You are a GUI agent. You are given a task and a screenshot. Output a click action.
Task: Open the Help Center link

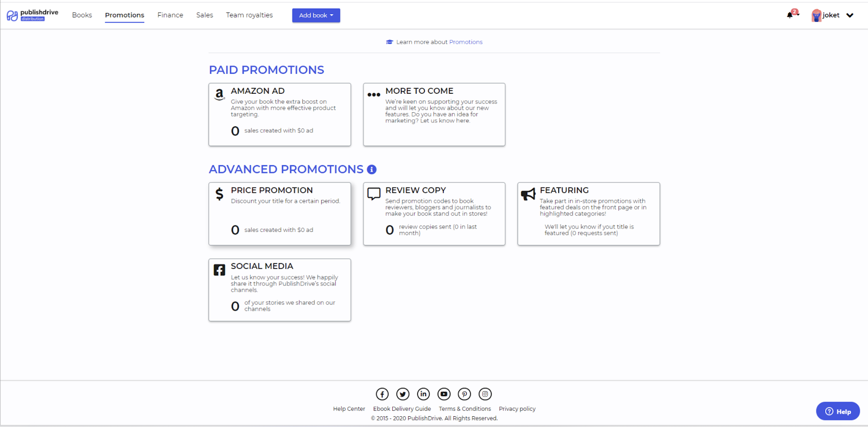(349, 409)
